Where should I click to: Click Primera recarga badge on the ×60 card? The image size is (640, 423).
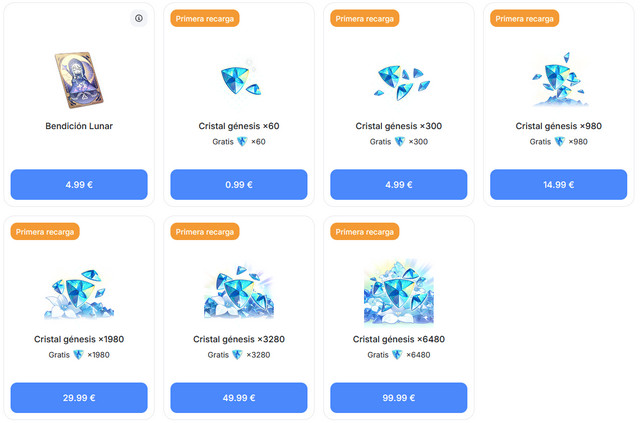[x=205, y=18]
